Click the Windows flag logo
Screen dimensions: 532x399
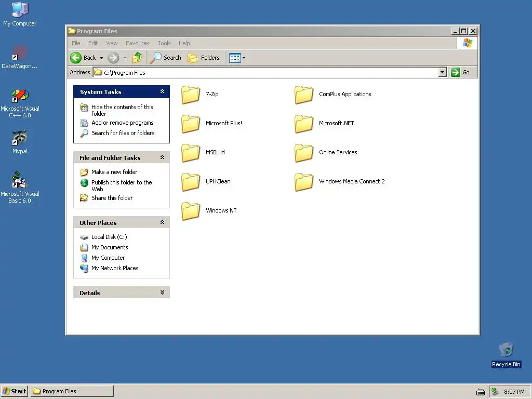pyautogui.click(x=468, y=43)
